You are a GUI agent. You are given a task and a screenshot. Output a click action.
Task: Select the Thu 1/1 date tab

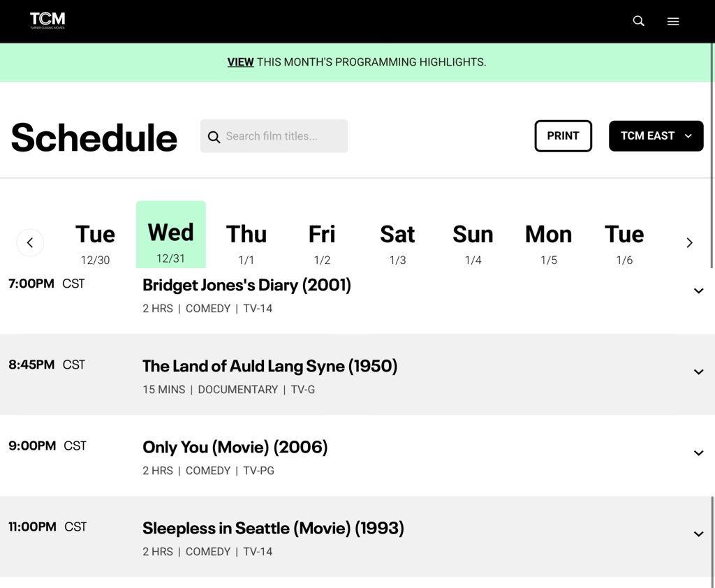coord(246,242)
